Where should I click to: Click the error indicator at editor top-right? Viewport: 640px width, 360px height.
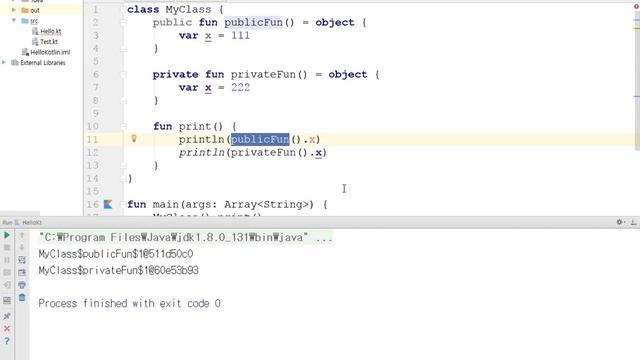pos(636,7)
